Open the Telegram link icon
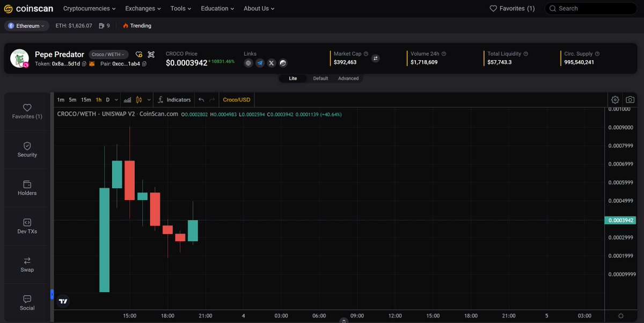The image size is (644, 323). 260,63
